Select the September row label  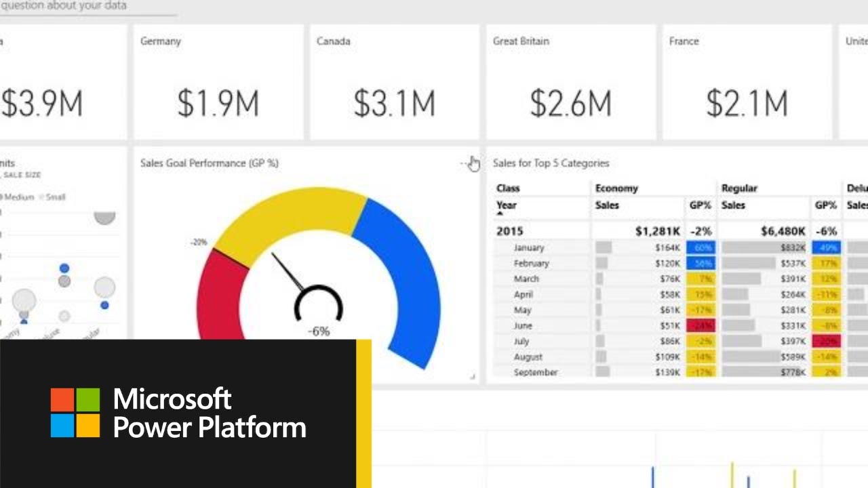[536, 372]
